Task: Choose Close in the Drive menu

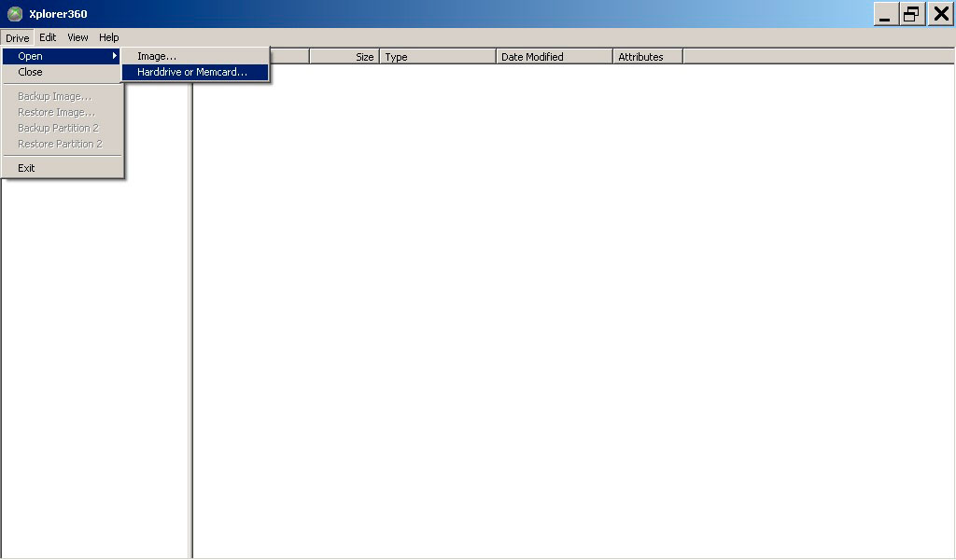Action: tap(61, 72)
